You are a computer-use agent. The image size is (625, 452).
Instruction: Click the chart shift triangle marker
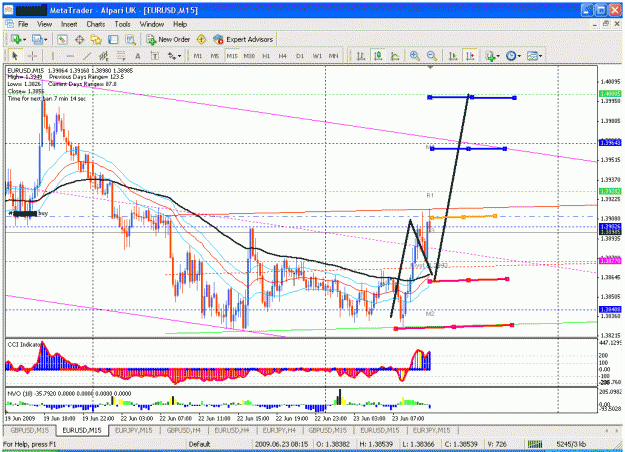pos(430,68)
